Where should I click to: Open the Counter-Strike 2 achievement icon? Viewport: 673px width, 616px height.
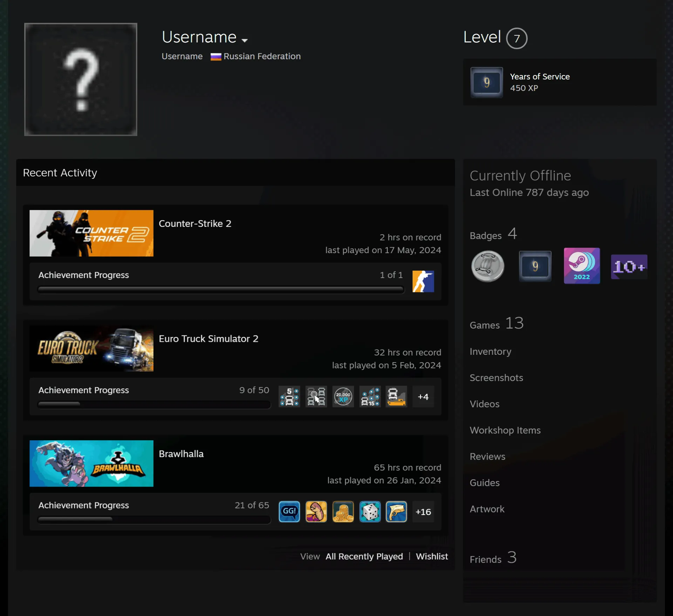423,281
